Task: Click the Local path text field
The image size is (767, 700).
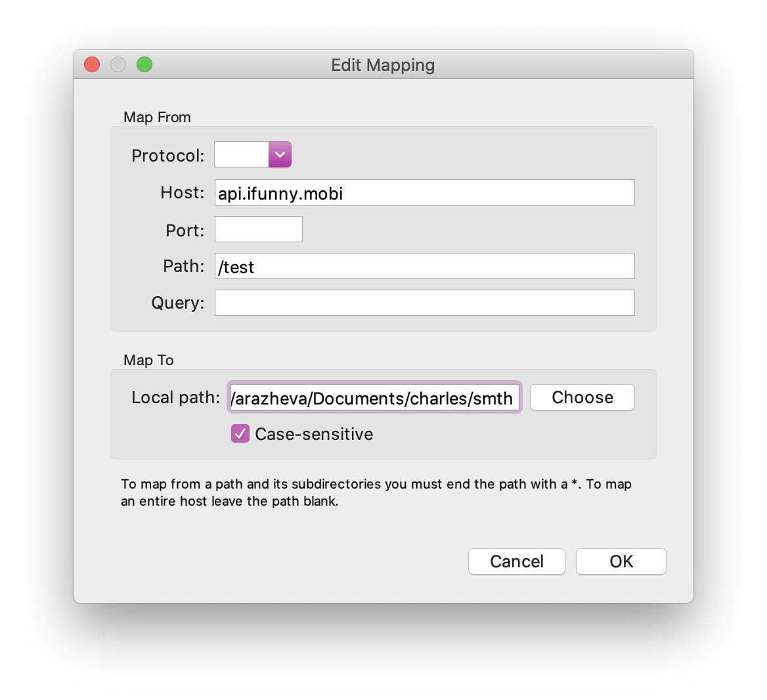Action: click(374, 398)
